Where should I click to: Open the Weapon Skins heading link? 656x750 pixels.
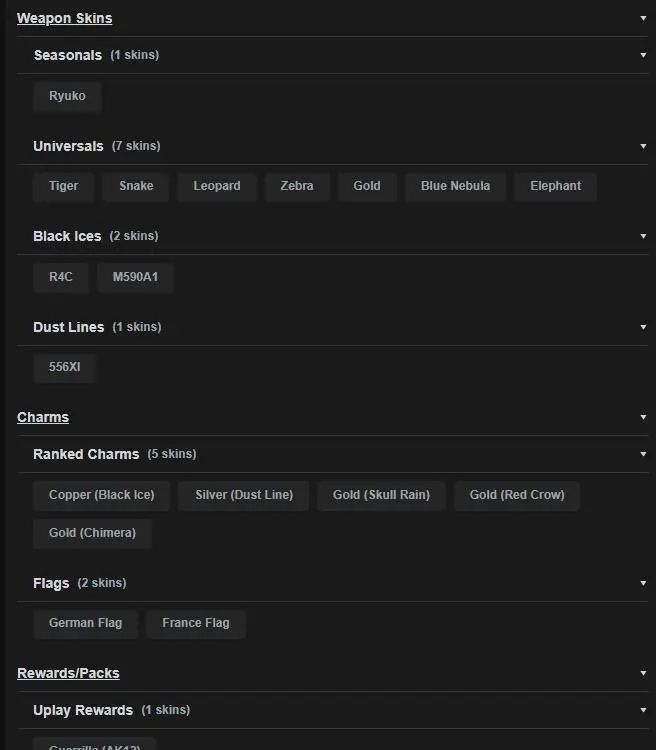tap(64, 18)
